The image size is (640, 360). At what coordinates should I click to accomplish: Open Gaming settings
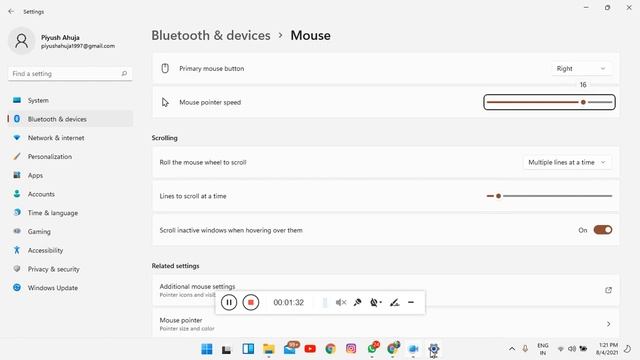70,231
